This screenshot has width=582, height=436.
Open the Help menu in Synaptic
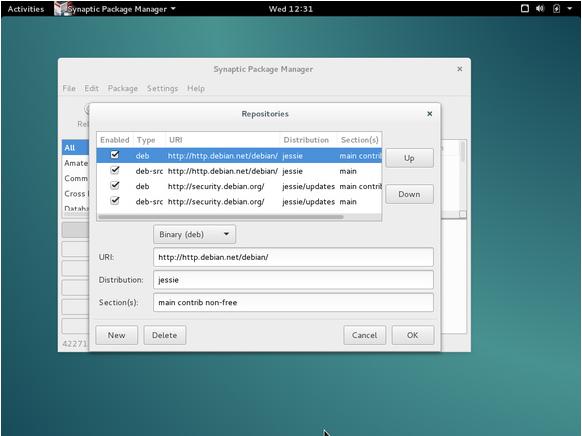[x=196, y=88]
